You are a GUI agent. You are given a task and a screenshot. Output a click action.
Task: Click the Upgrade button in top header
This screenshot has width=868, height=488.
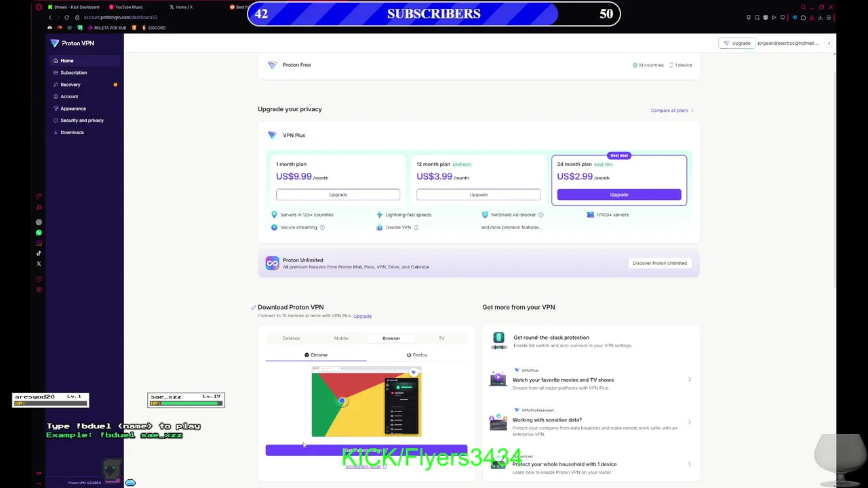point(736,43)
